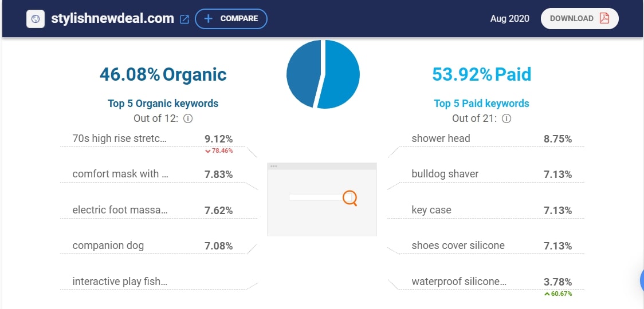Screen dimensions: 644x309
Task: Select the 'bulldog shaver' paid keyword
Action: [x=445, y=174]
